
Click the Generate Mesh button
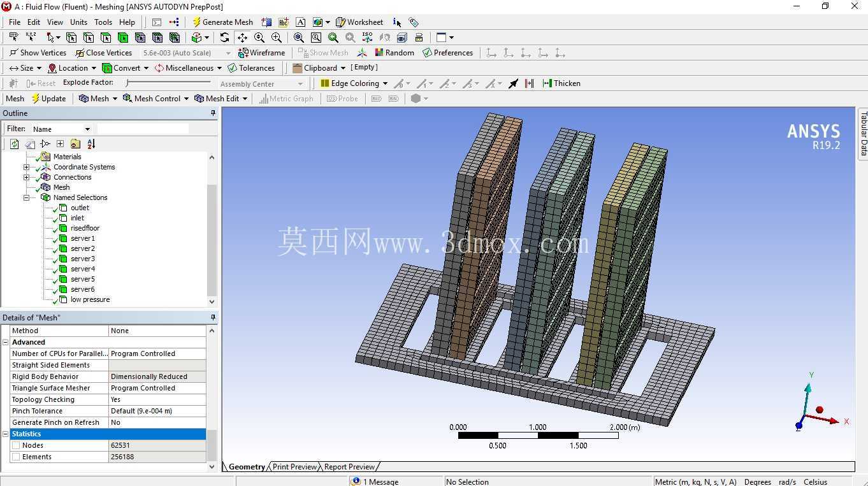(222, 22)
